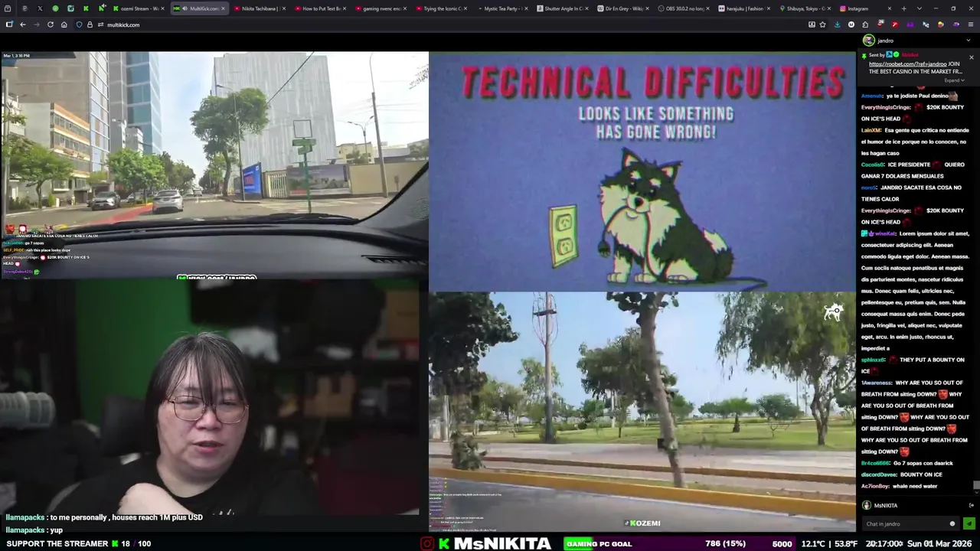This screenshot has width=980, height=551.
Task: Click username sphinxx6 in chat
Action: [x=873, y=360]
